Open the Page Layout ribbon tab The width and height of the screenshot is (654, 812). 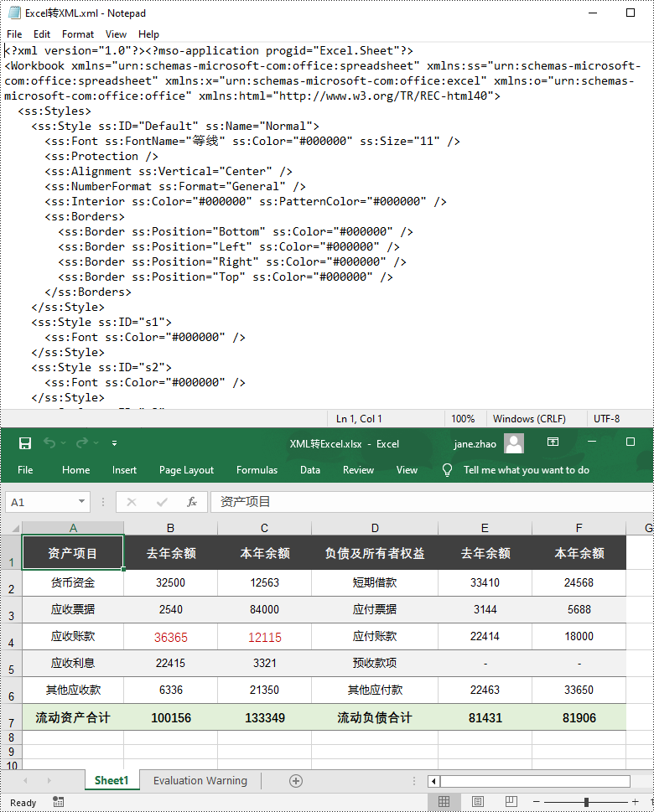tap(187, 470)
